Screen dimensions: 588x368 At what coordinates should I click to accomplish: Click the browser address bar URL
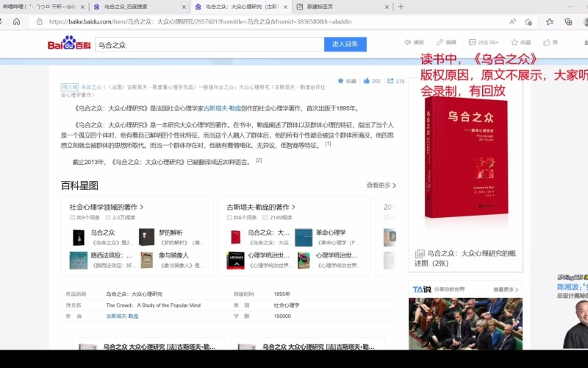tap(200, 22)
